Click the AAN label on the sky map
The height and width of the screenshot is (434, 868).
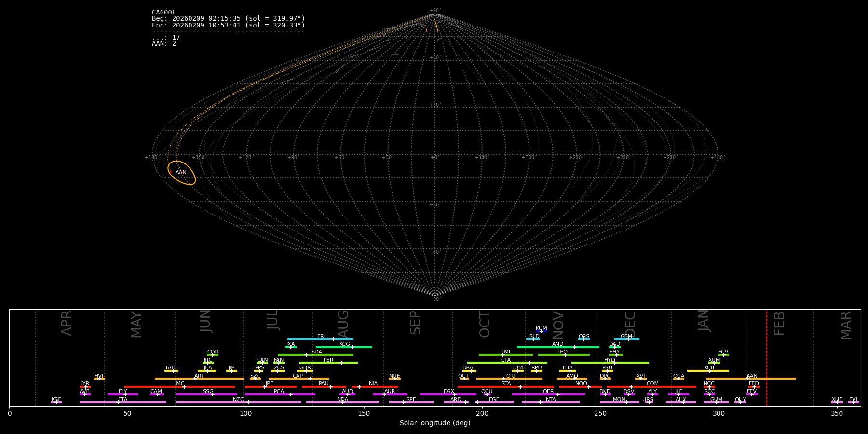point(181,172)
